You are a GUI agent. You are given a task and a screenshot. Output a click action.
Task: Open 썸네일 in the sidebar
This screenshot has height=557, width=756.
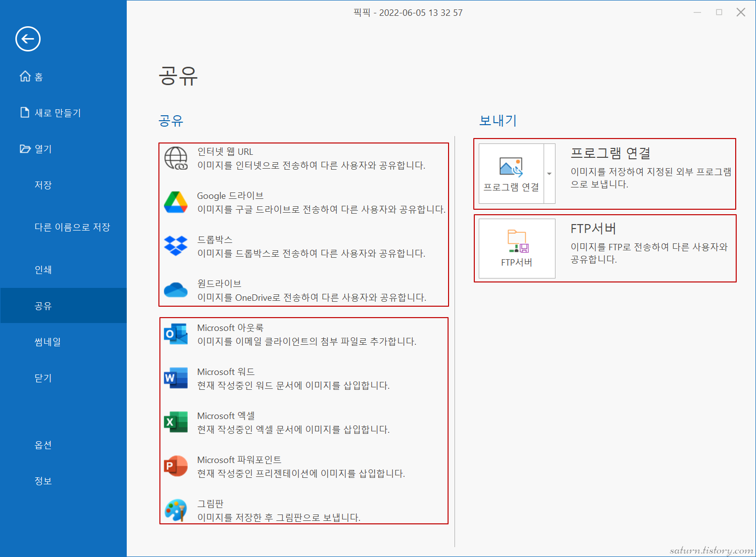pyautogui.click(x=63, y=342)
